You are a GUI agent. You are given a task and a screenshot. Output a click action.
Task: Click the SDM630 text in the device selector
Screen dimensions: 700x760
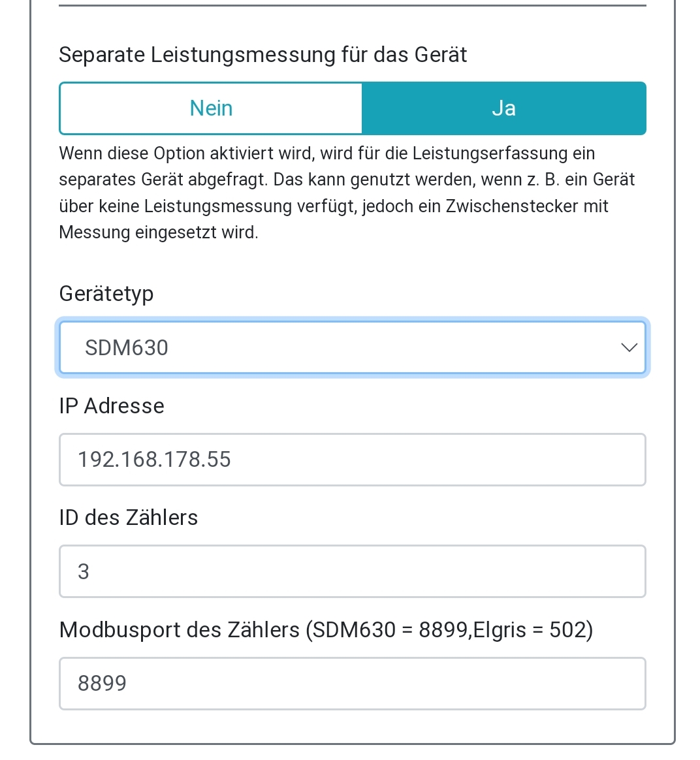coord(127,347)
